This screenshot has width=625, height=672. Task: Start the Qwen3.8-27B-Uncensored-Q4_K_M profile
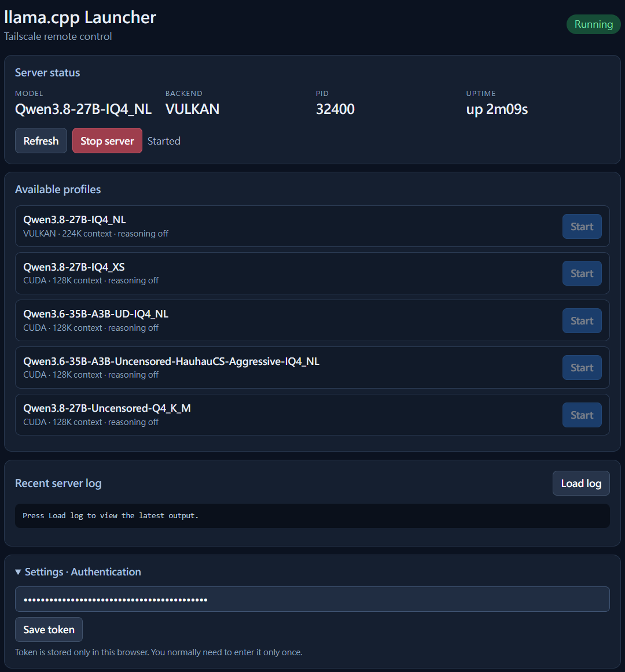click(582, 415)
